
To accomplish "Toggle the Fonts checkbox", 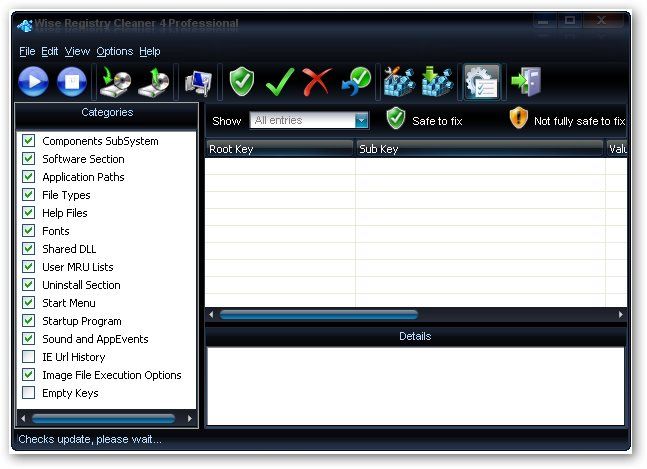I will click(28, 230).
